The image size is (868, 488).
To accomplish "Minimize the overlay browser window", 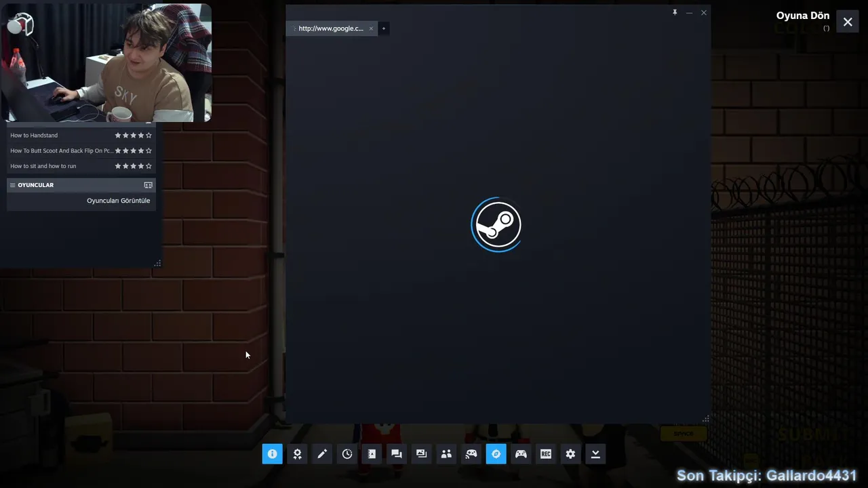I will [x=689, y=12].
